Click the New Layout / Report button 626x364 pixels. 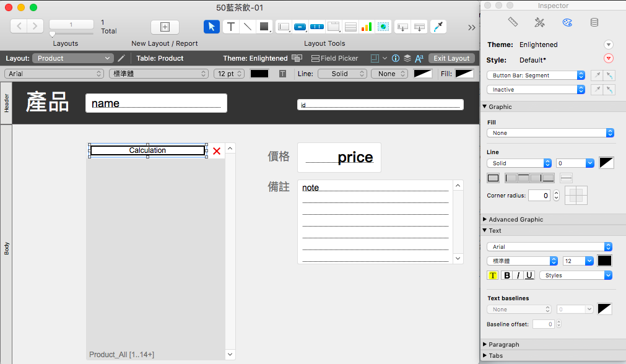coord(165,27)
